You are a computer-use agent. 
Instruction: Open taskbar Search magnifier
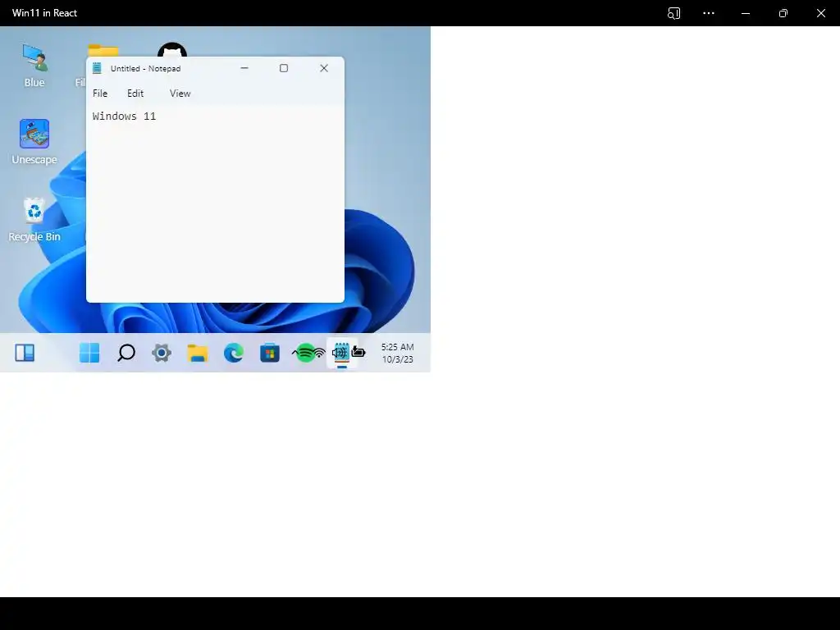(126, 353)
